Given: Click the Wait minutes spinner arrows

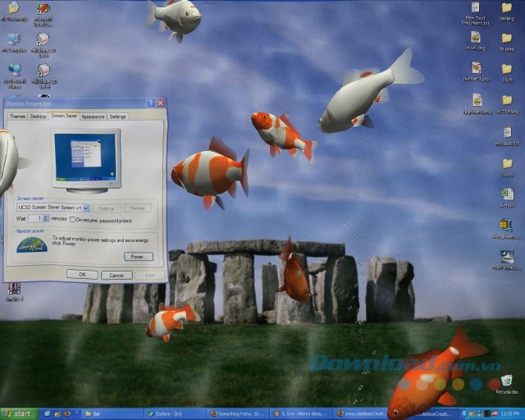Looking at the screenshot, I should pos(46,220).
